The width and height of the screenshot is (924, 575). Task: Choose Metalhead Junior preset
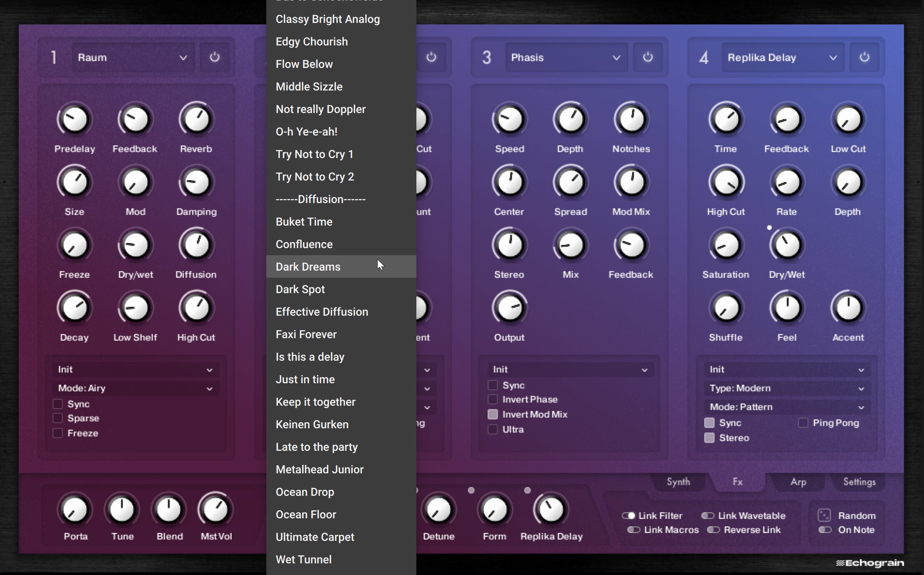click(x=341, y=469)
